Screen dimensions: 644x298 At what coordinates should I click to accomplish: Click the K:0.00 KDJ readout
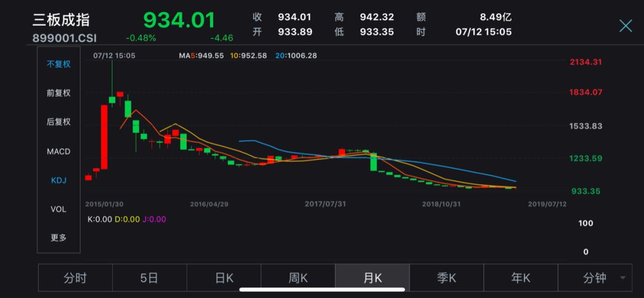(x=100, y=219)
